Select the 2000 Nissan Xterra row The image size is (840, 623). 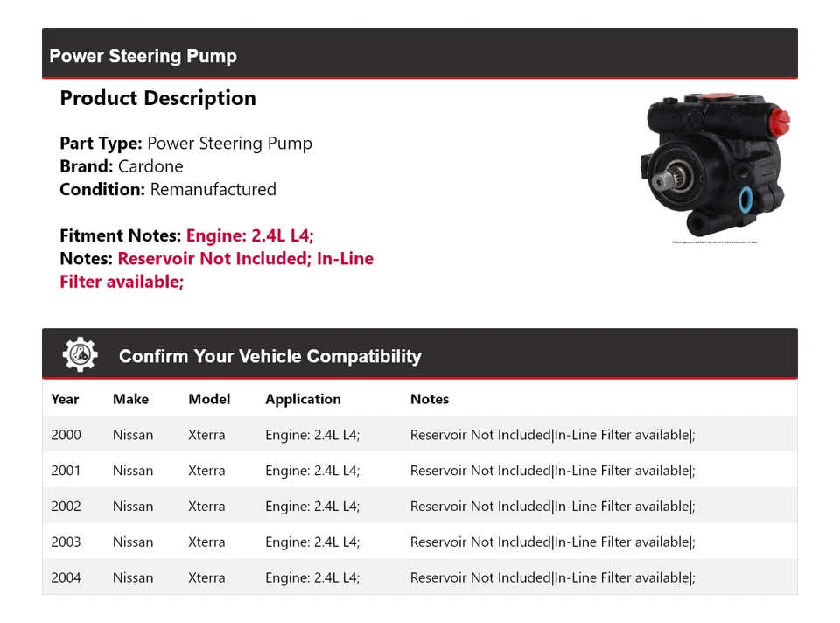pyautogui.click(x=419, y=435)
